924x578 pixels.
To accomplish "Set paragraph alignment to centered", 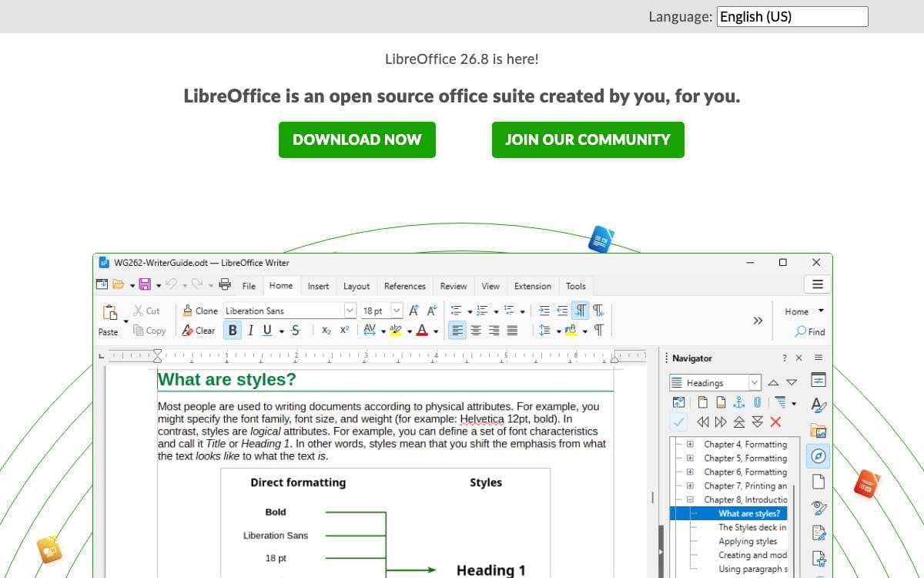I will (x=476, y=331).
